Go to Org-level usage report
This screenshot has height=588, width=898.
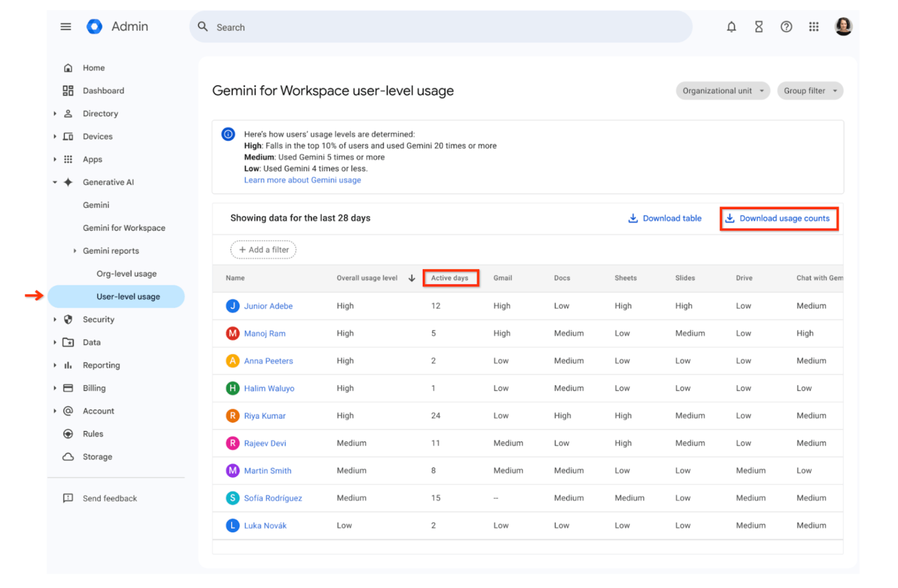tap(126, 274)
